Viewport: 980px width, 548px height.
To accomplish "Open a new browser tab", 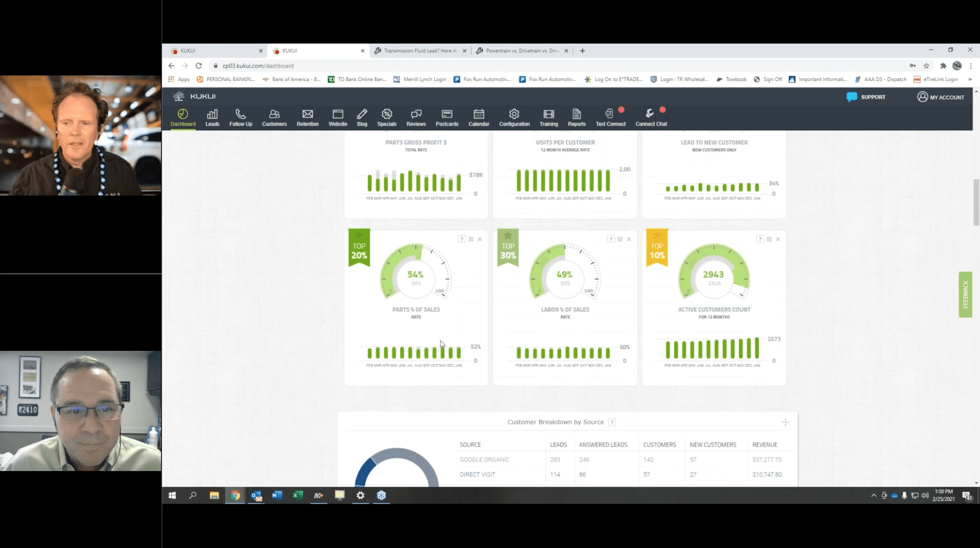I will point(582,51).
